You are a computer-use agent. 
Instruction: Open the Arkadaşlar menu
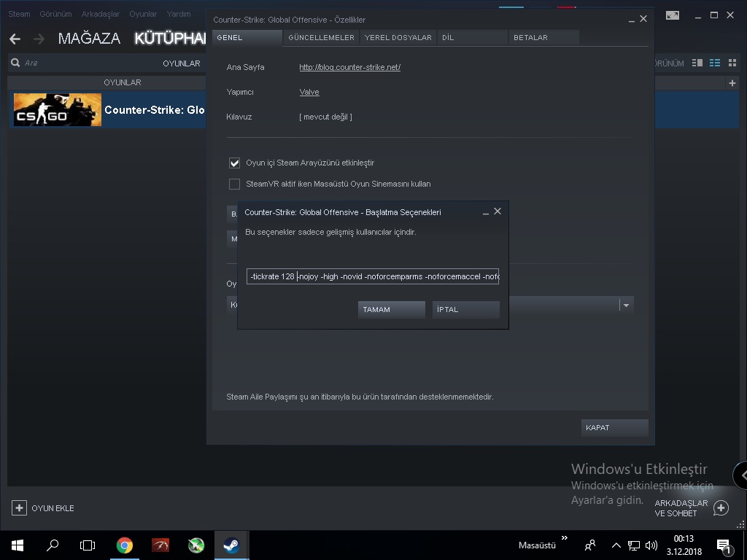pos(101,14)
